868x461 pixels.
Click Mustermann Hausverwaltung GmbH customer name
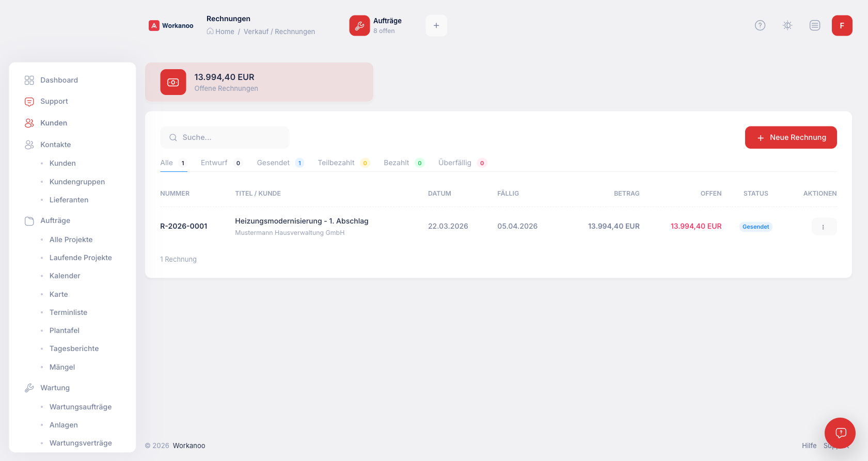(290, 233)
